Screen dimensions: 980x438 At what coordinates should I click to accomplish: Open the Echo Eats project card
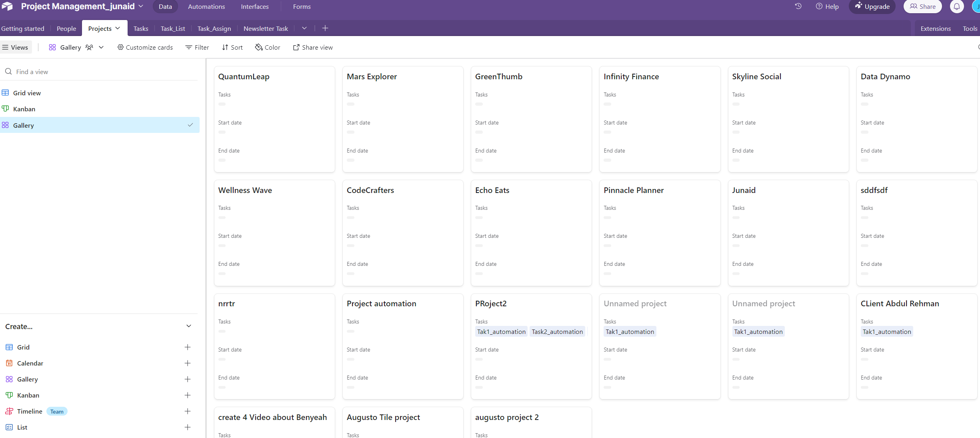[531, 233]
